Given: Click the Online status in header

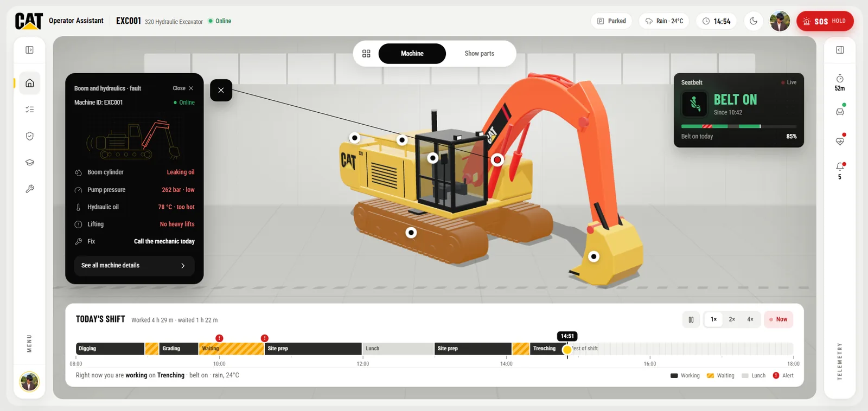Looking at the screenshot, I should pos(220,21).
